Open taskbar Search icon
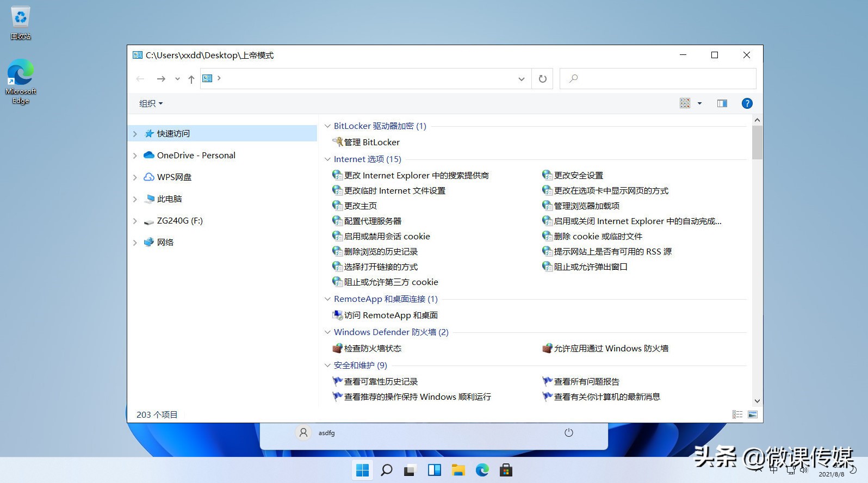868x483 pixels. pyautogui.click(x=386, y=470)
